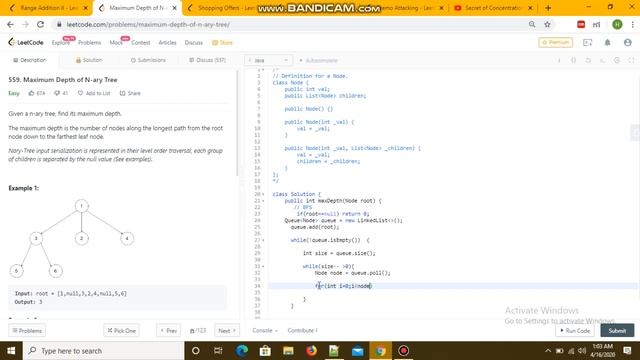Screen dimensions: 640x360
Task: Expand the Console dropdown
Action: [x=265, y=331]
